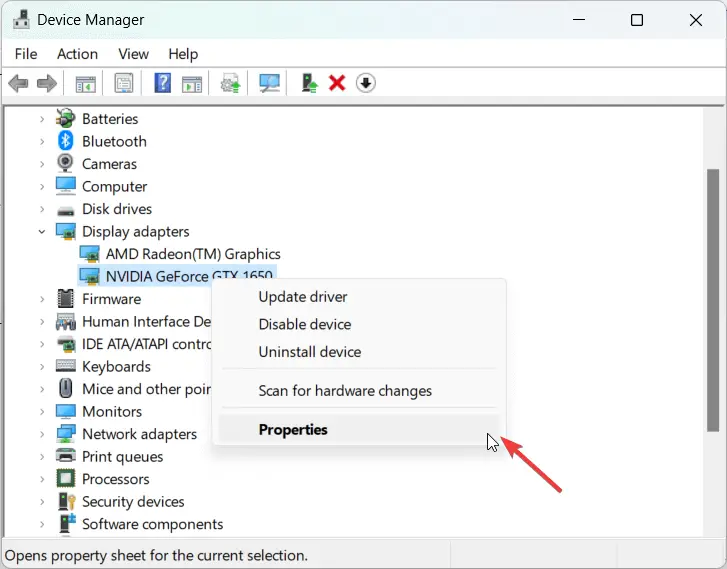
Task: Expand the Cameras node
Action: click(42, 164)
